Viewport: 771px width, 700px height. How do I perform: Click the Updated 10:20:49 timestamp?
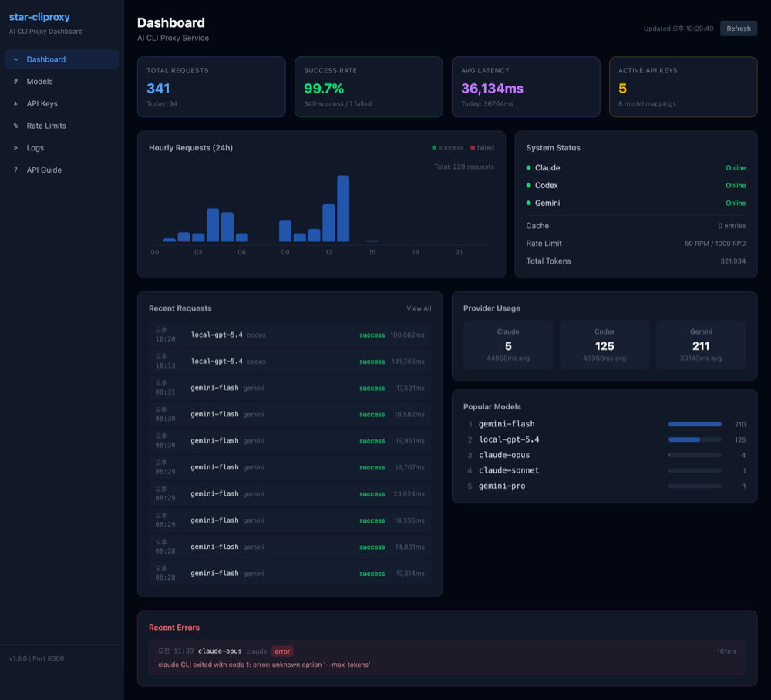click(x=678, y=29)
